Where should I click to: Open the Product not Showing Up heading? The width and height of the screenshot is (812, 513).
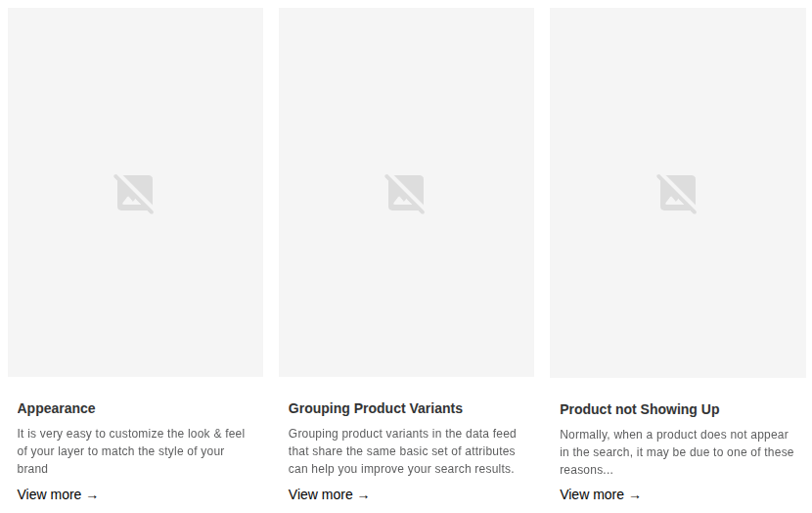pyautogui.click(x=640, y=409)
